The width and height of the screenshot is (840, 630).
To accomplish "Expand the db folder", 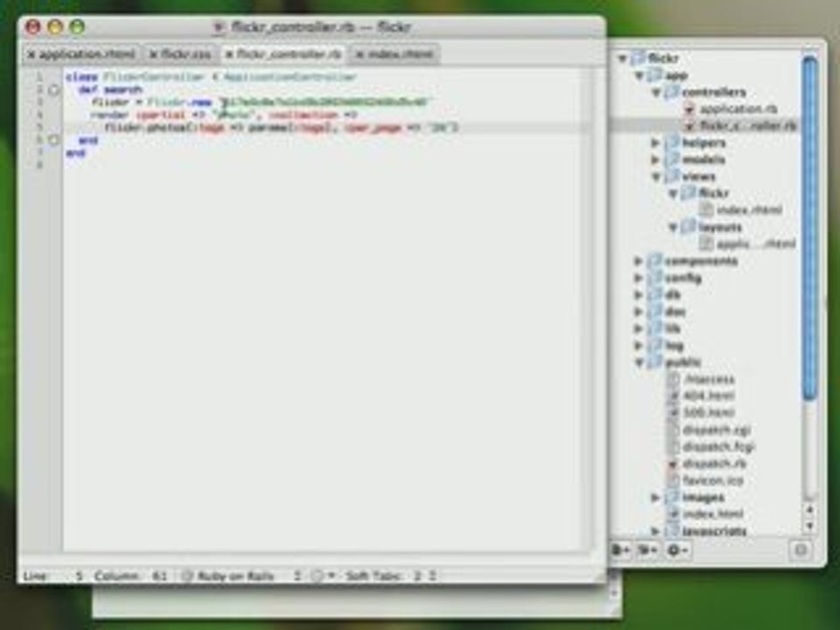I will 639,295.
